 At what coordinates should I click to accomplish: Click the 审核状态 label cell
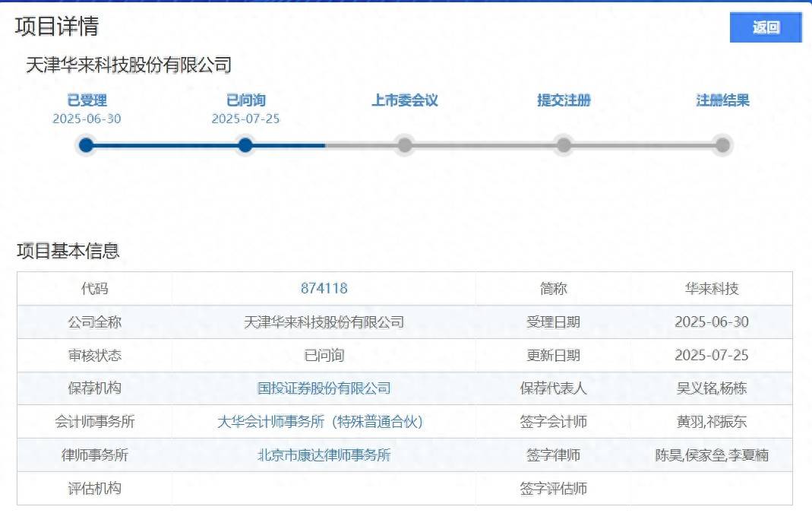[95, 356]
